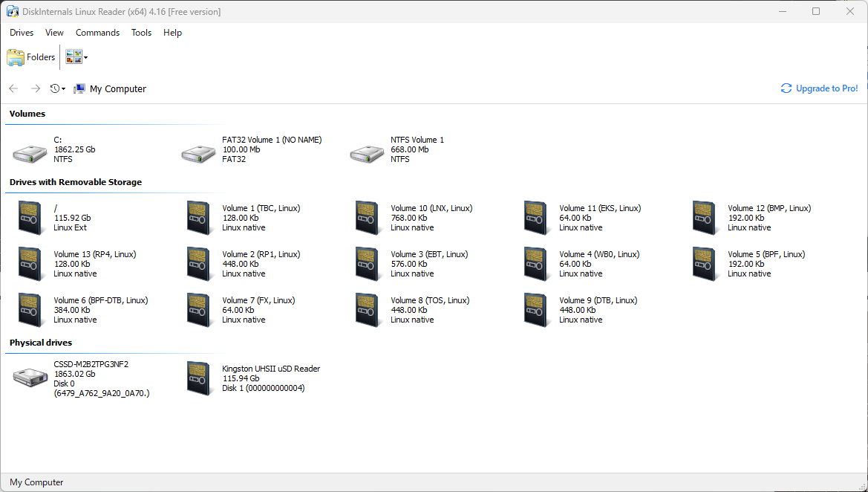Go back with the left arrow
Screen dimensions: 868x492
click(x=14, y=88)
